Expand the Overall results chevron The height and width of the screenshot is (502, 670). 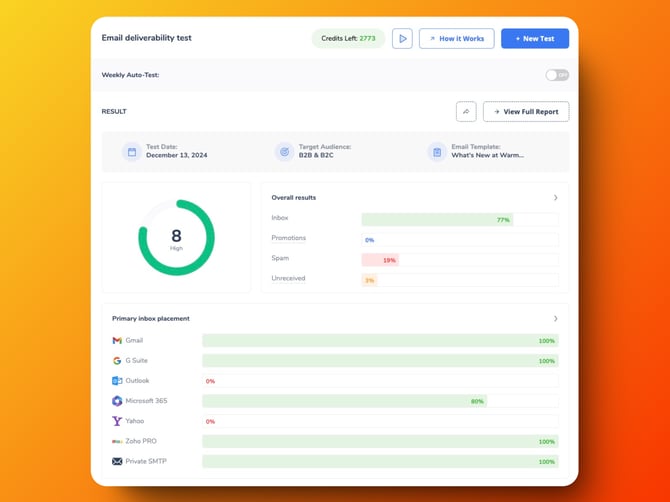556,198
